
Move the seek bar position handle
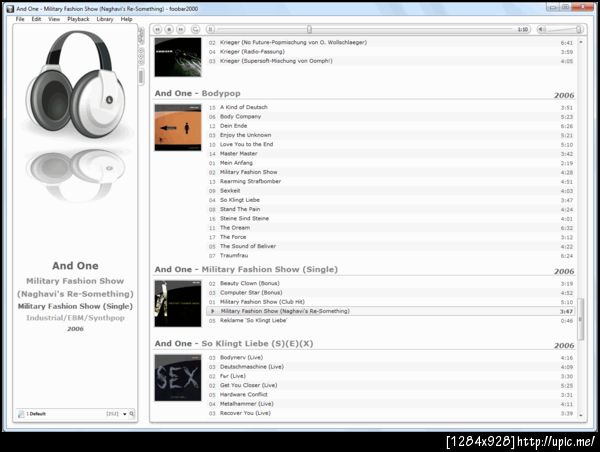pyautogui.click(x=309, y=29)
